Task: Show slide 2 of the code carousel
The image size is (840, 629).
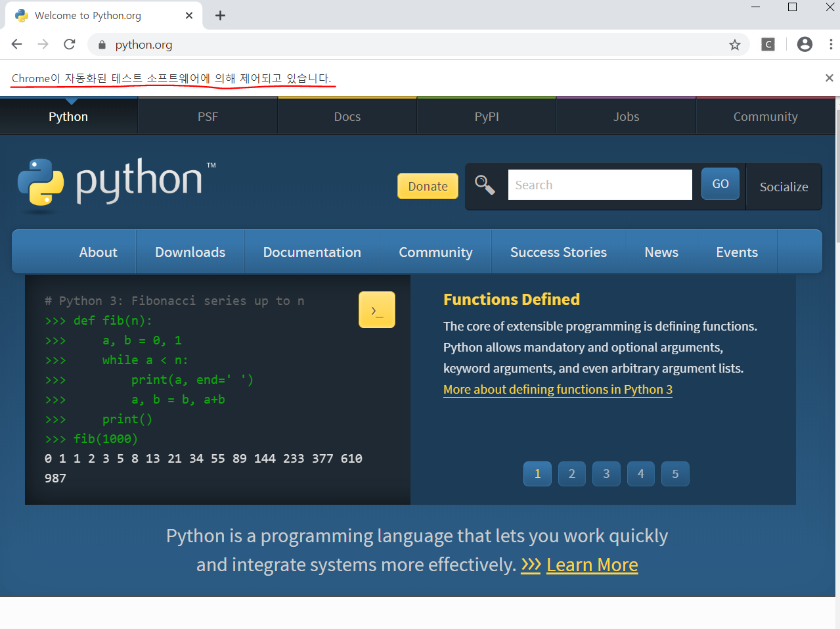Action: 572,474
